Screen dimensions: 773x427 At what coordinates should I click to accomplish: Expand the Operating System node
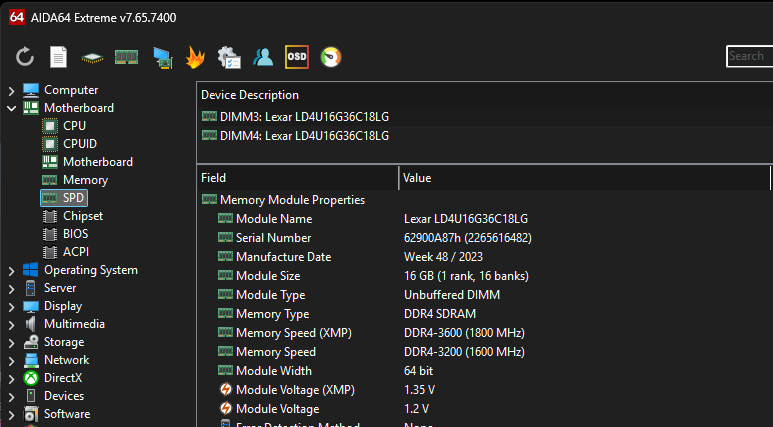11,271
